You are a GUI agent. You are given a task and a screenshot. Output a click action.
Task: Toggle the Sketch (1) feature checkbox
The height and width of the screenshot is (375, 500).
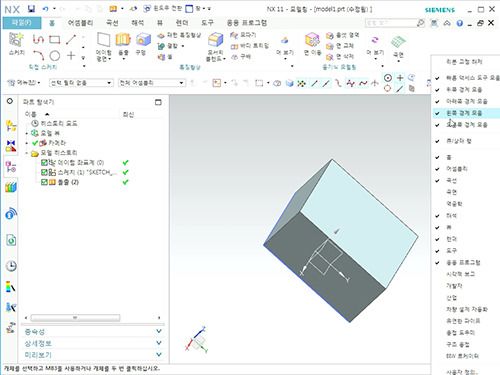pyautogui.click(x=44, y=172)
